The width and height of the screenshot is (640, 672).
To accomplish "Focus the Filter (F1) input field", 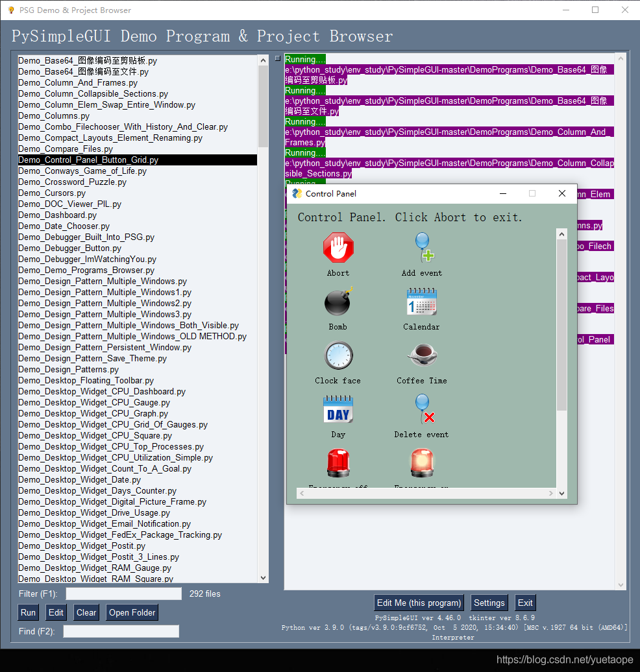I will click(123, 594).
